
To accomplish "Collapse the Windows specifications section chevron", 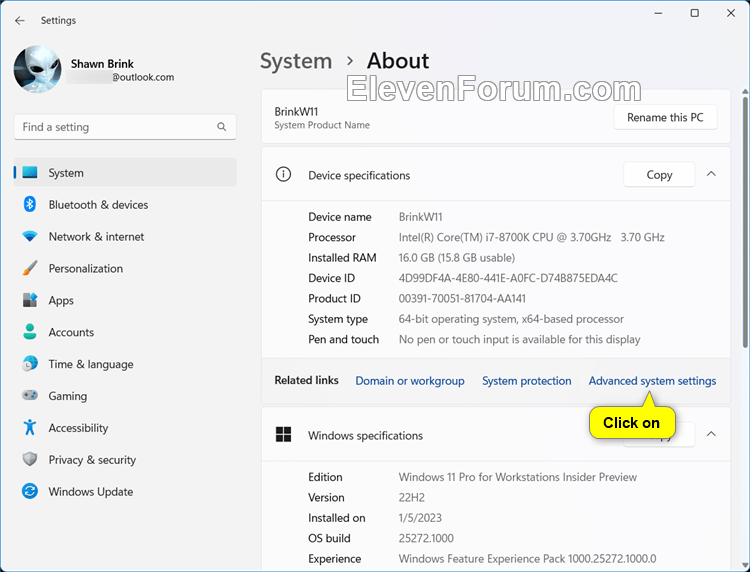I will [x=711, y=434].
